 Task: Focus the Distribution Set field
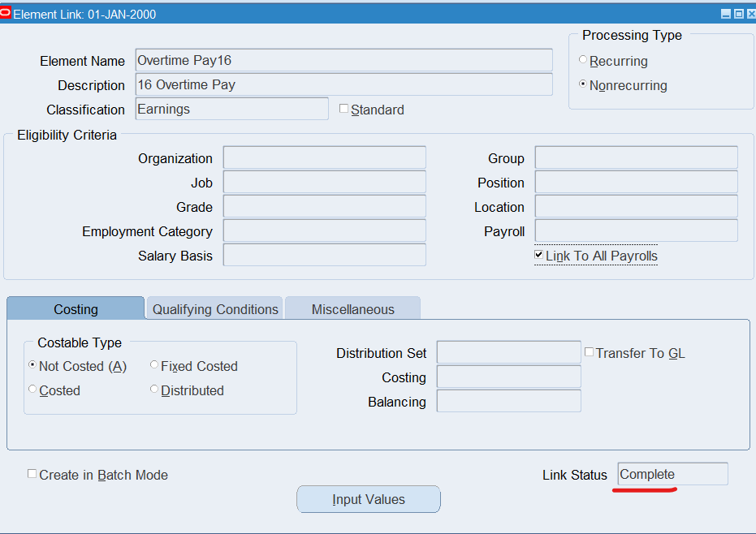pos(508,353)
